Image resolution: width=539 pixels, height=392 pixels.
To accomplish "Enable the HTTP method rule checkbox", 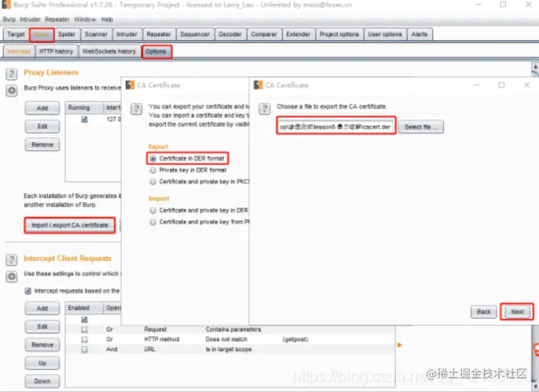I will (x=85, y=339).
